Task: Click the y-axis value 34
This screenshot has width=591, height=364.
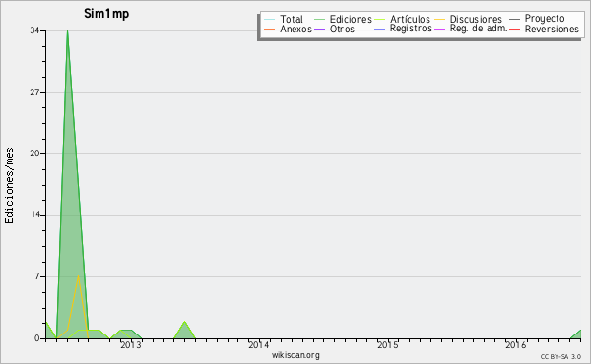Action: tap(34, 30)
